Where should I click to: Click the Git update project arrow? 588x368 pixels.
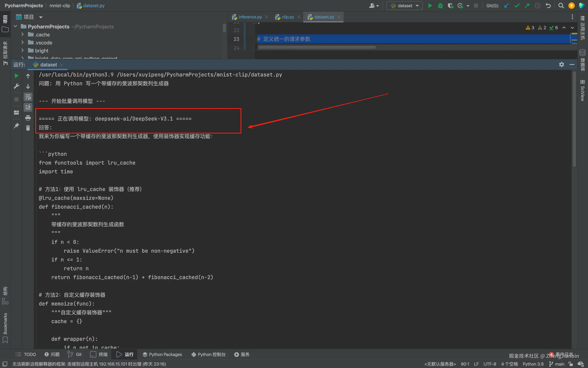[507, 6]
